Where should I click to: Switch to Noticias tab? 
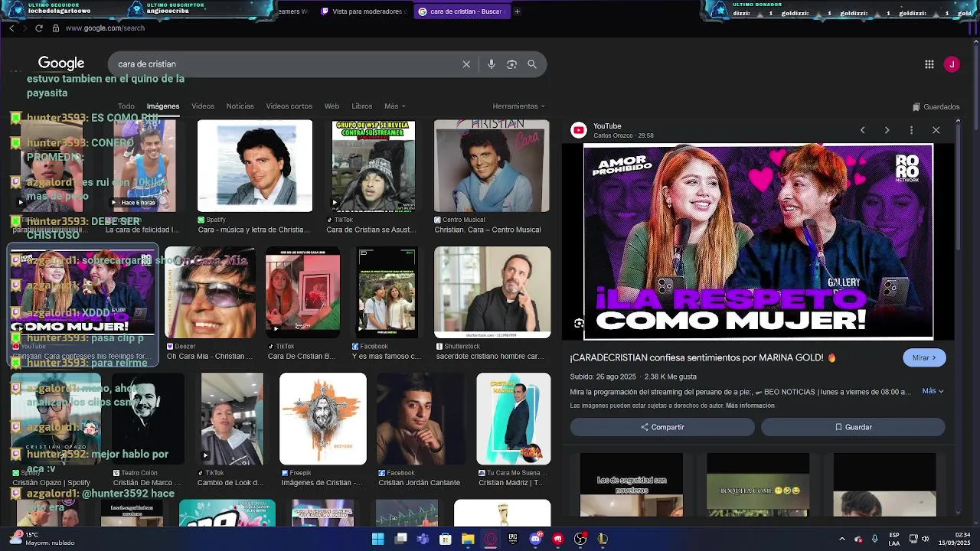point(240,106)
